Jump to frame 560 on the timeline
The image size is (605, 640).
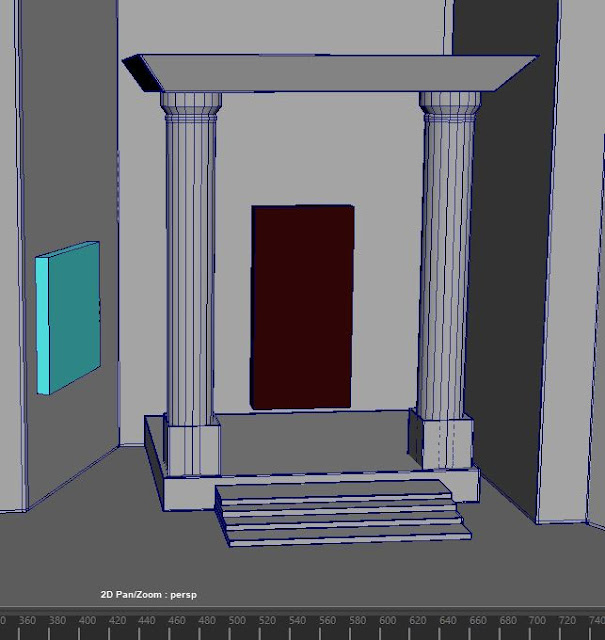(x=327, y=620)
